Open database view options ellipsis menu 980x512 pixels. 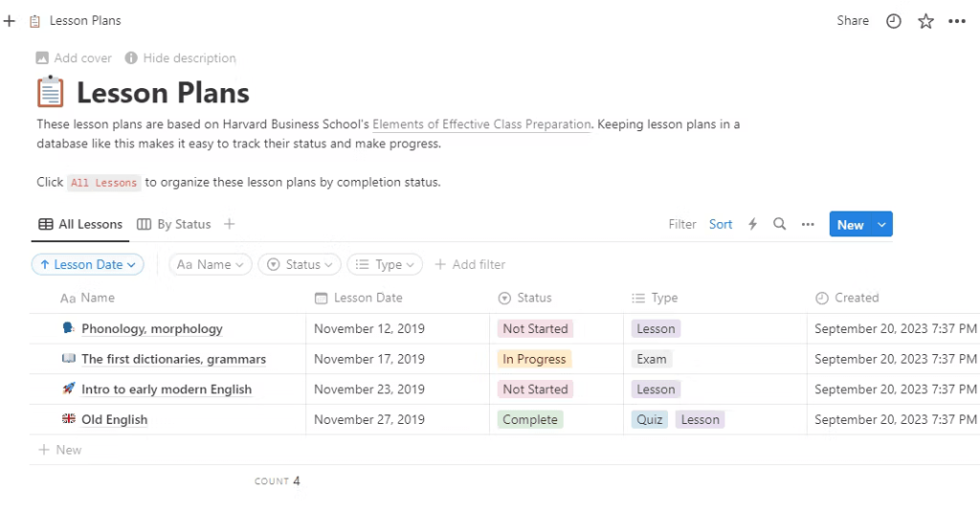pos(808,224)
